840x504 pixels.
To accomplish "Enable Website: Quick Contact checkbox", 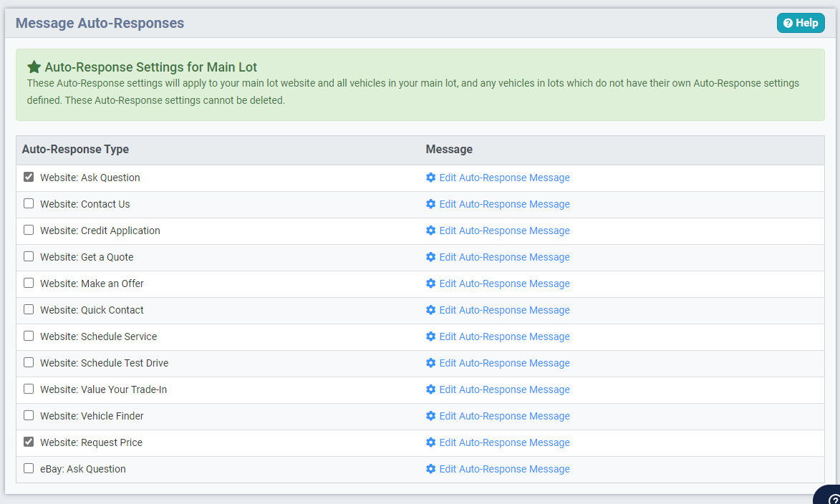I will [x=29, y=309].
